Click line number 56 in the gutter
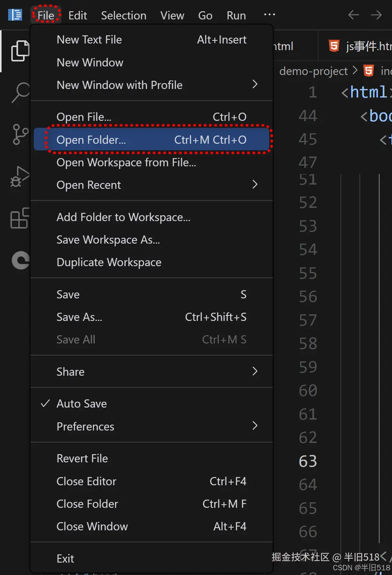This screenshot has width=392, height=575. (x=308, y=297)
